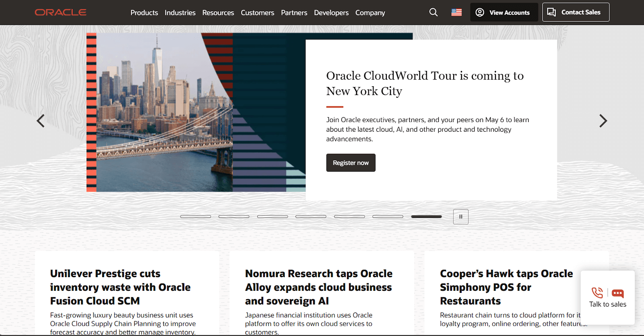This screenshot has height=336, width=644.
Task: Go to previous carousel slide arrow
Action: coord(41,121)
